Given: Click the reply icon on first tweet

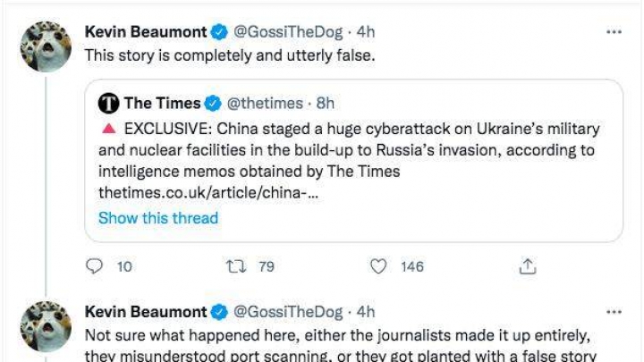Looking at the screenshot, I should pyautogui.click(x=95, y=265).
